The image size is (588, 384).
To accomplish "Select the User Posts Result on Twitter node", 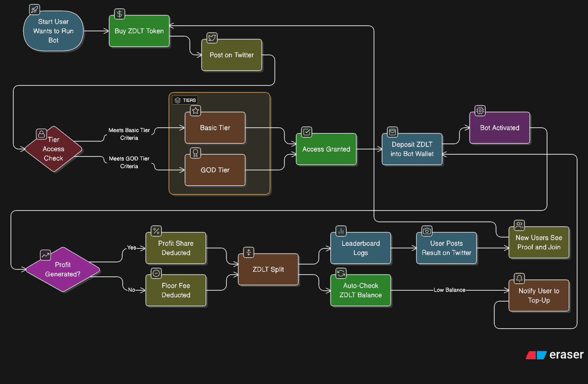I will [446, 248].
